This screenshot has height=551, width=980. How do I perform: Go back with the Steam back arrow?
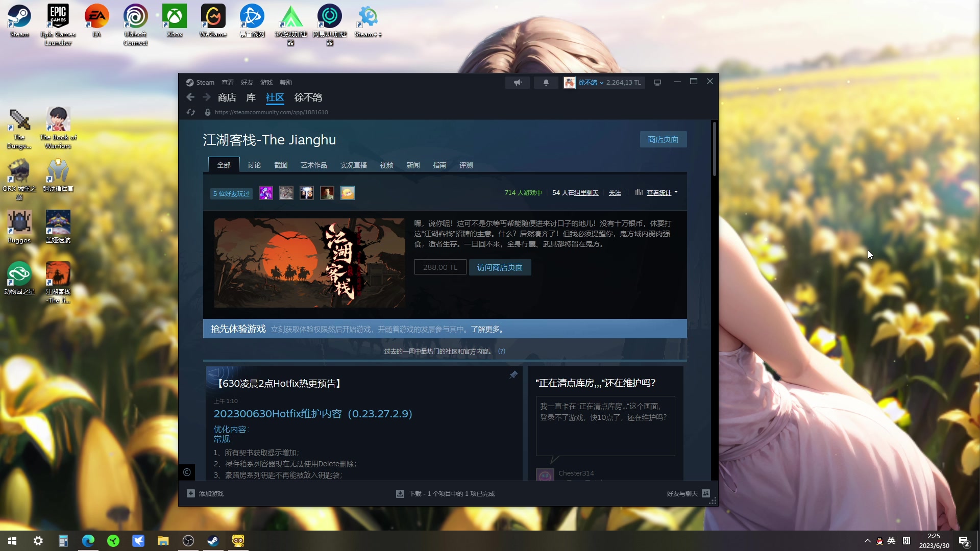(190, 97)
